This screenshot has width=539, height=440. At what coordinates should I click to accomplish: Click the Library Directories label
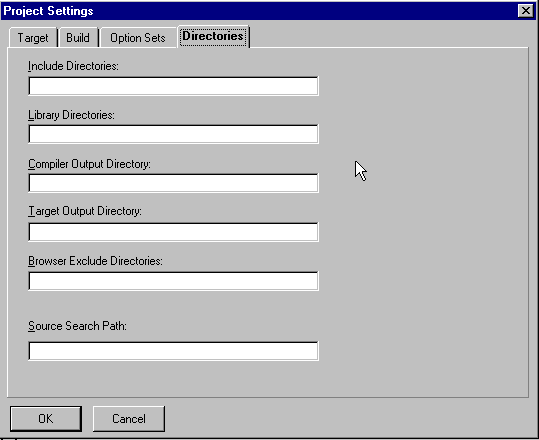point(71,115)
